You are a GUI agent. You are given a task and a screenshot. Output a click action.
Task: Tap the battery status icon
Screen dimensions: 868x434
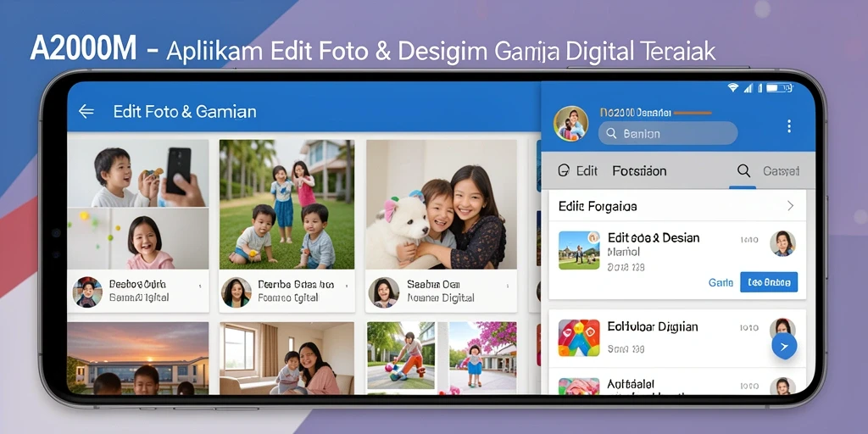click(x=780, y=88)
